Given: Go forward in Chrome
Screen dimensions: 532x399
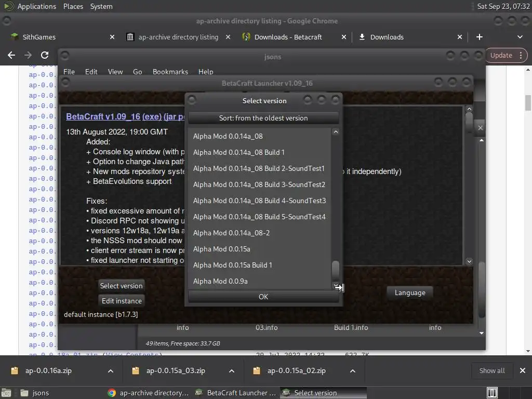Looking at the screenshot, I should click(x=28, y=55).
